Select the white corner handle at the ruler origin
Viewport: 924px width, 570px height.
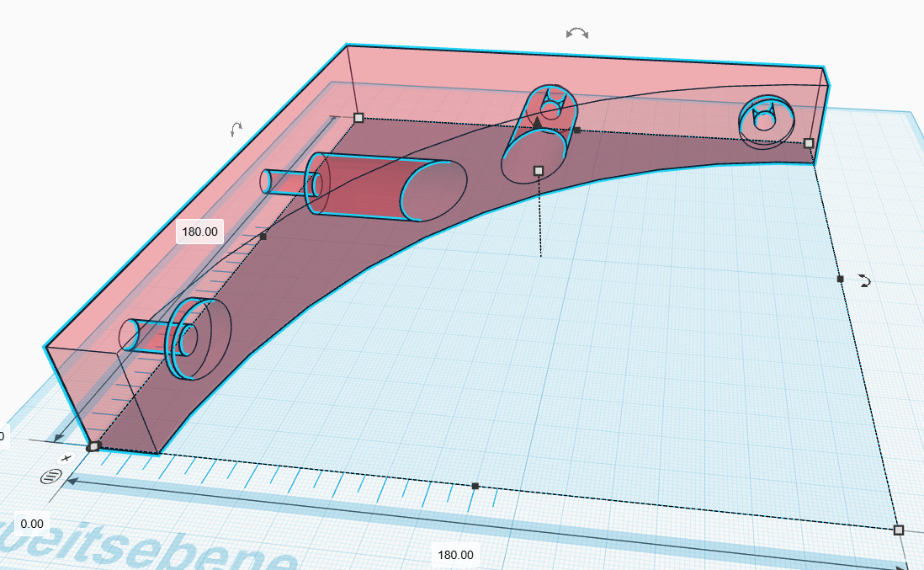[95, 447]
